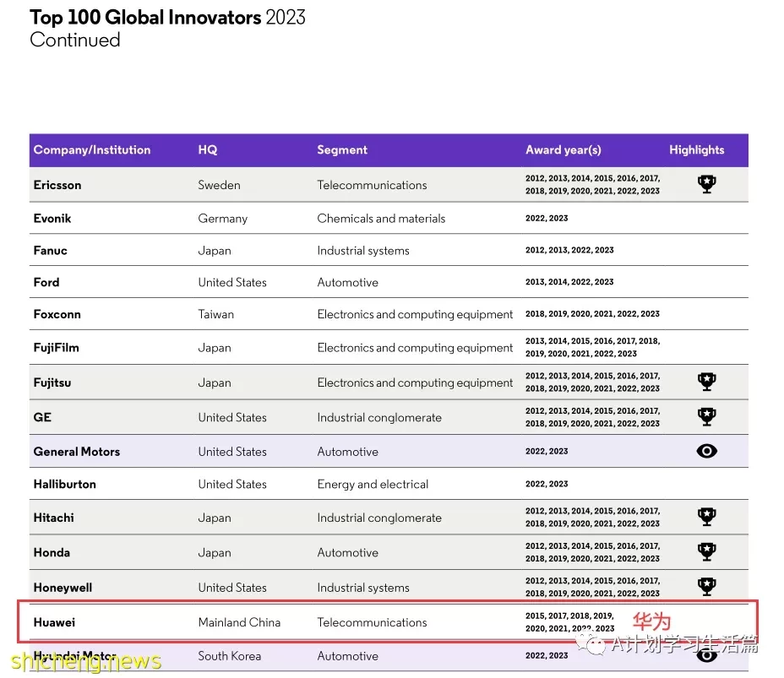Click the trophy icon in the Hitachi row
The width and height of the screenshot is (784, 678).
tap(706, 517)
